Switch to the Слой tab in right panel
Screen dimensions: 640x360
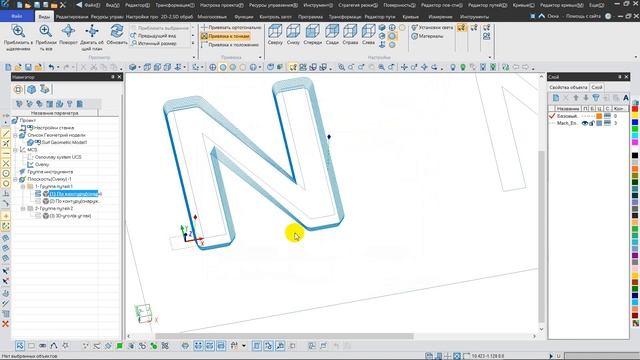pyautogui.click(x=596, y=87)
